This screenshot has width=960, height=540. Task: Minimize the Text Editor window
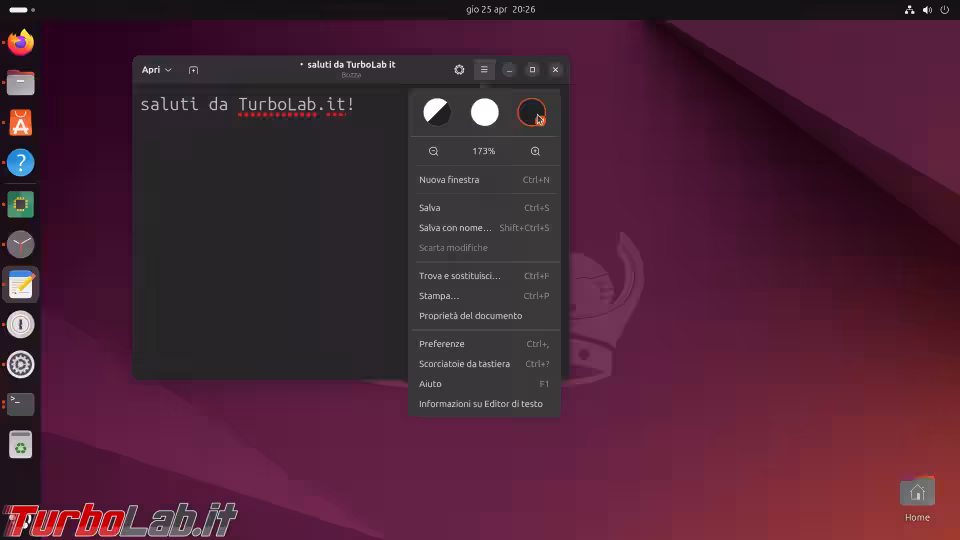click(509, 70)
